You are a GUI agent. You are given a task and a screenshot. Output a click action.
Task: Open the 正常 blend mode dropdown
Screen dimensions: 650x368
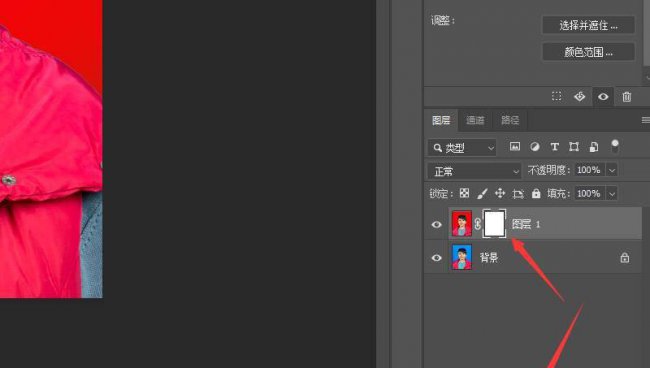click(474, 171)
